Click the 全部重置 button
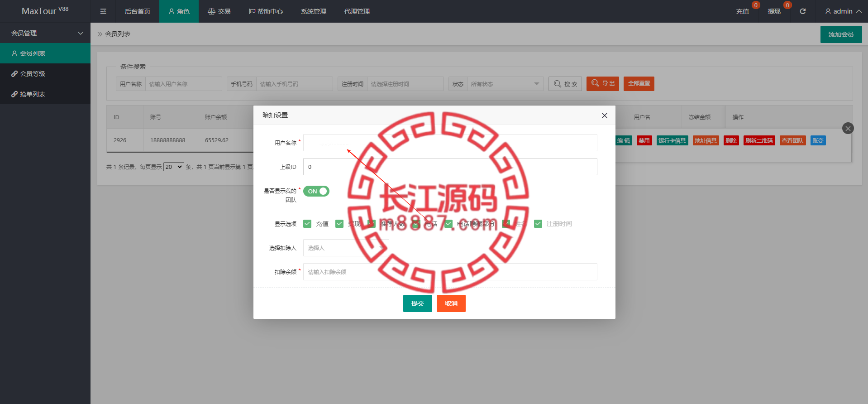 click(639, 84)
